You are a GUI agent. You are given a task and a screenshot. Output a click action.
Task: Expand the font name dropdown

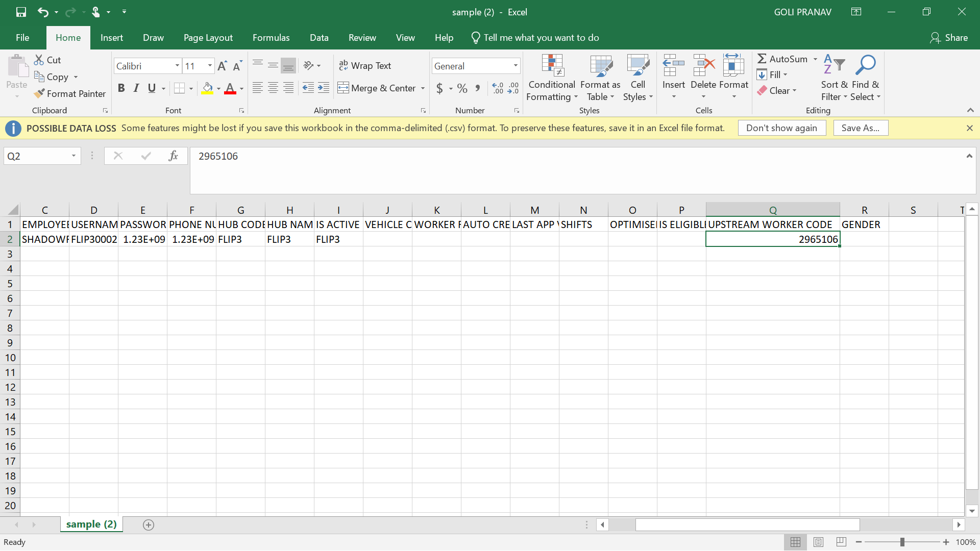point(177,66)
